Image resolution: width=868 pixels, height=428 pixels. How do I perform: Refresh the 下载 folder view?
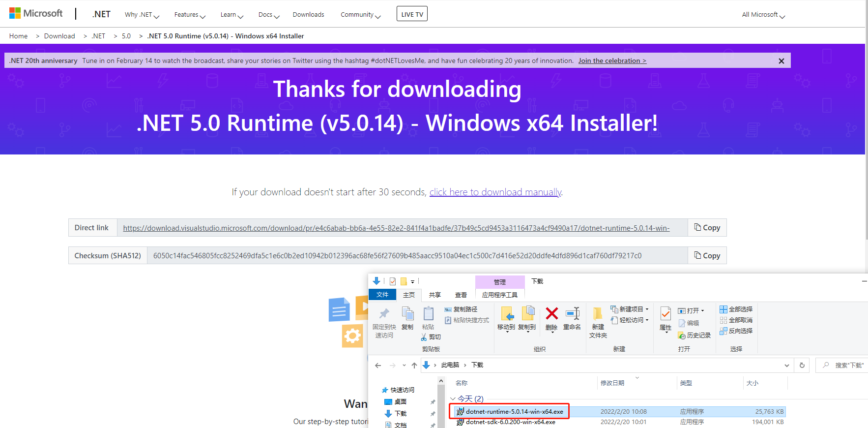click(x=802, y=365)
